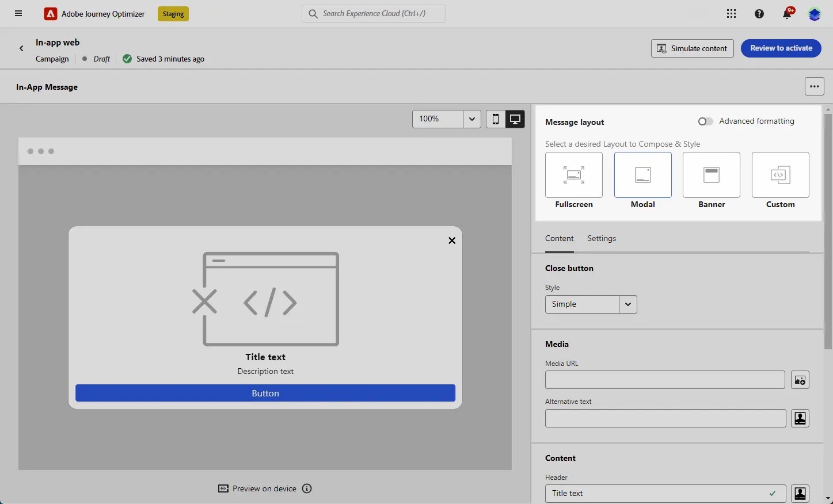This screenshot has height=504, width=833.
Task: Open Simulate content
Action: 691,48
